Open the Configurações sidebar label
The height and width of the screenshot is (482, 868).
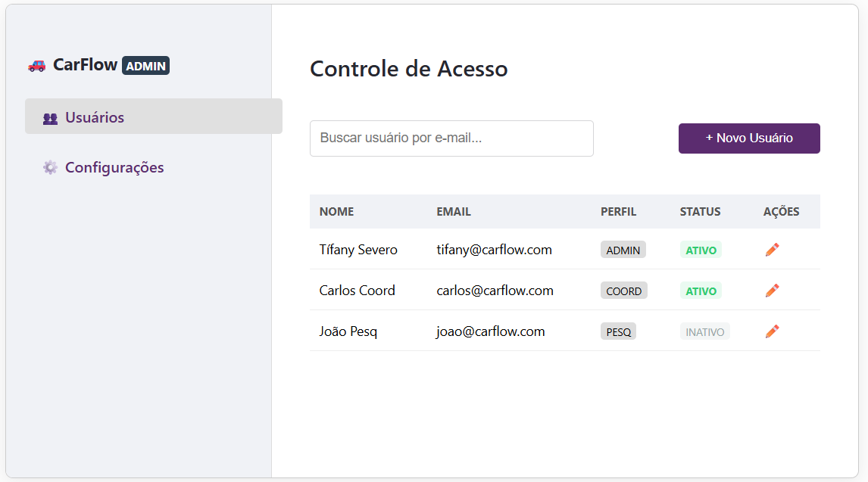[x=114, y=168]
